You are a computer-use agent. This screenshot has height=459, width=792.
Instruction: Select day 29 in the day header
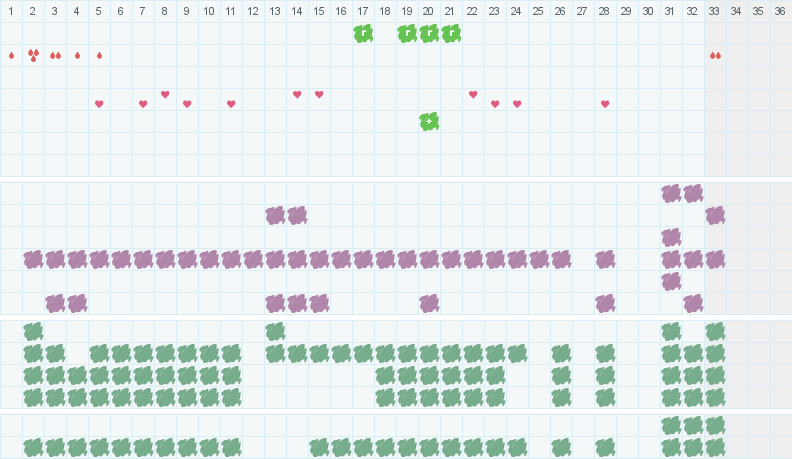[626, 11]
